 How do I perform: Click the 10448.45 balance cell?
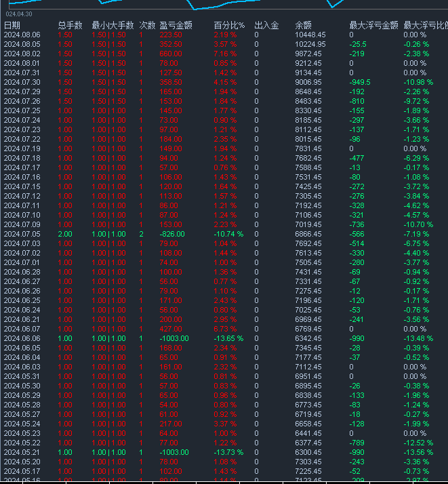(x=310, y=35)
